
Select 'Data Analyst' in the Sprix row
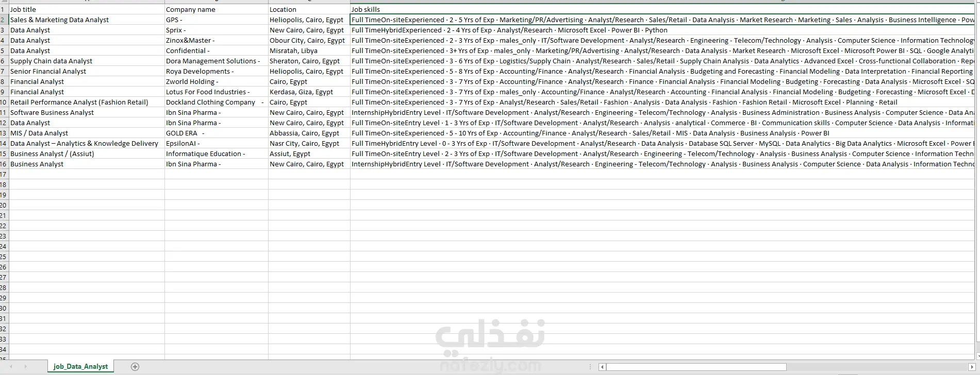[x=87, y=30]
